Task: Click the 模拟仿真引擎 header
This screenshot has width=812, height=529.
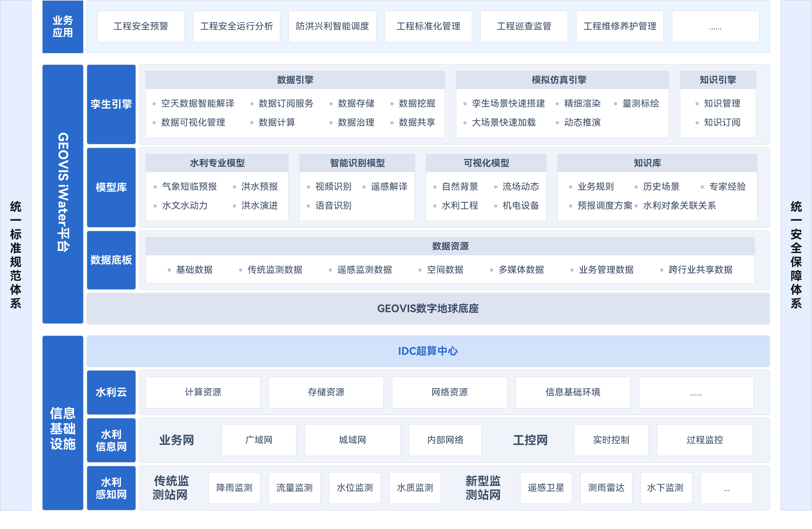Action: (562, 80)
